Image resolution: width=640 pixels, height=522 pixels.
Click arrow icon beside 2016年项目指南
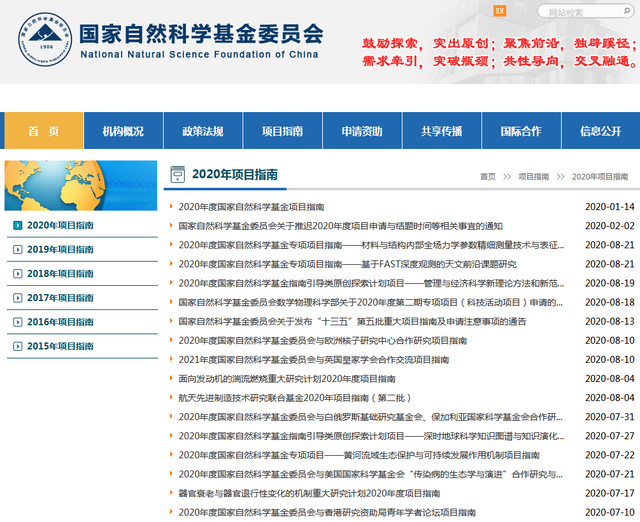18,322
